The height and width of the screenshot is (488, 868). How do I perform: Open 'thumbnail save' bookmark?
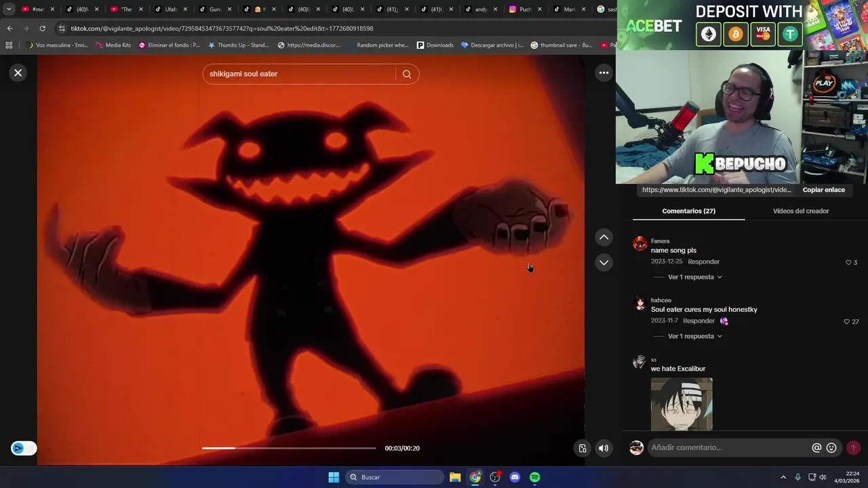point(561,45)
